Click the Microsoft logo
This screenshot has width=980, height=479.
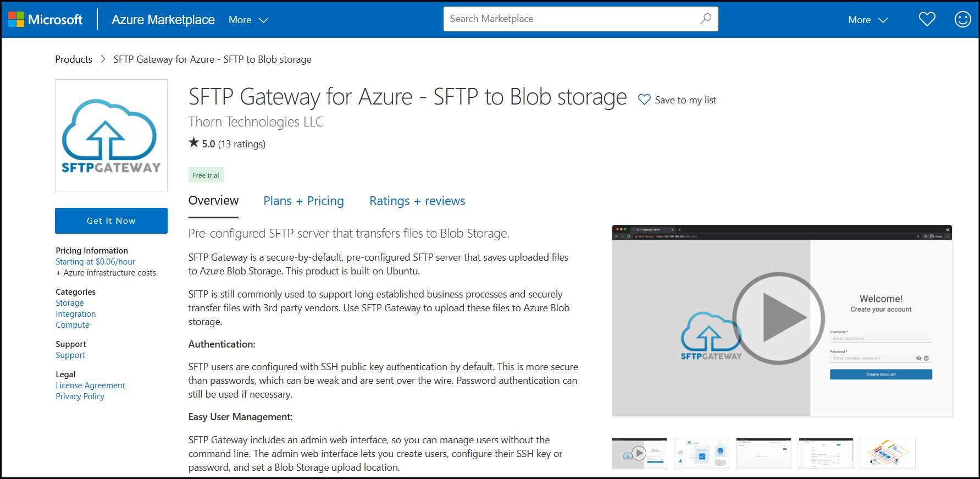click(45, 20)
